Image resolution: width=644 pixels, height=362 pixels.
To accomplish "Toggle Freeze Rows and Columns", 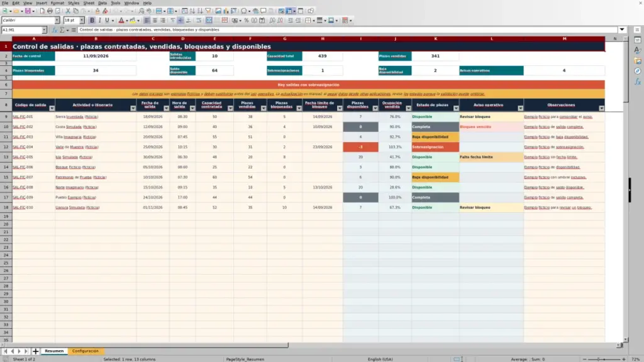I will coord(289,11).
